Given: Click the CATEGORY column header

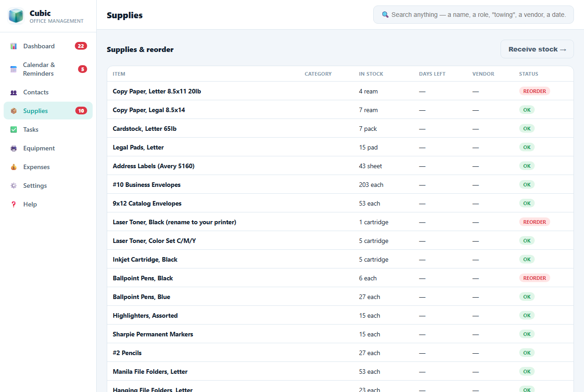Looking at the screenshot, I should [x=318, y=74].
